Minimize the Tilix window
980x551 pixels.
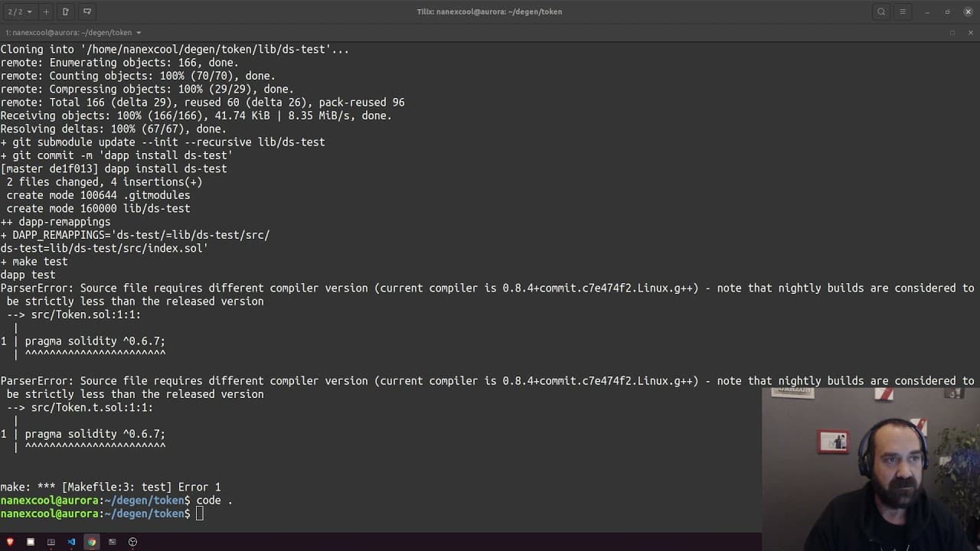(x=927, y=11)
